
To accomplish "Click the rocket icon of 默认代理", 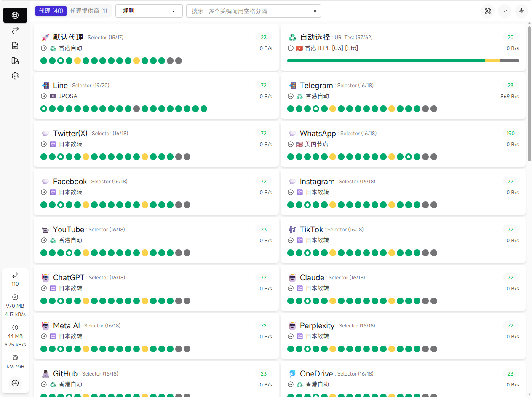I will [x=45, y=37].
